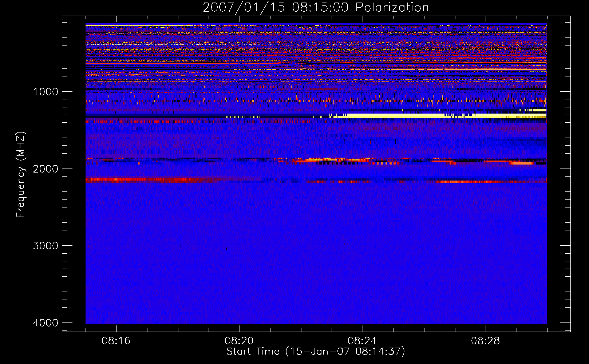Click the '3000' frequency tick label
589x364 pixels.
click(x=46, y=246)
